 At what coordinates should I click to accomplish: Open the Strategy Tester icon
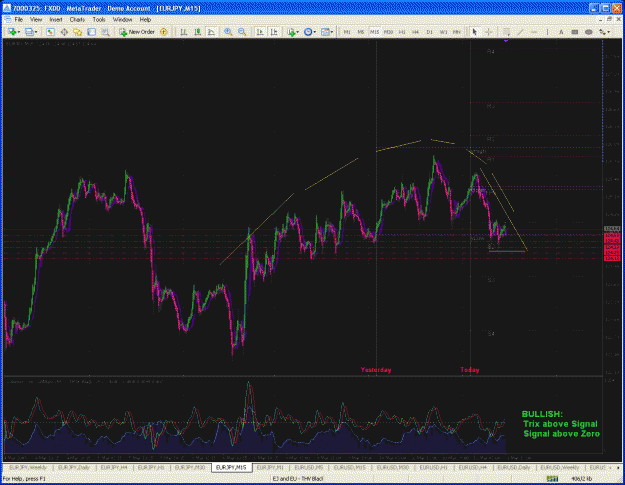(x=105, y=32)
